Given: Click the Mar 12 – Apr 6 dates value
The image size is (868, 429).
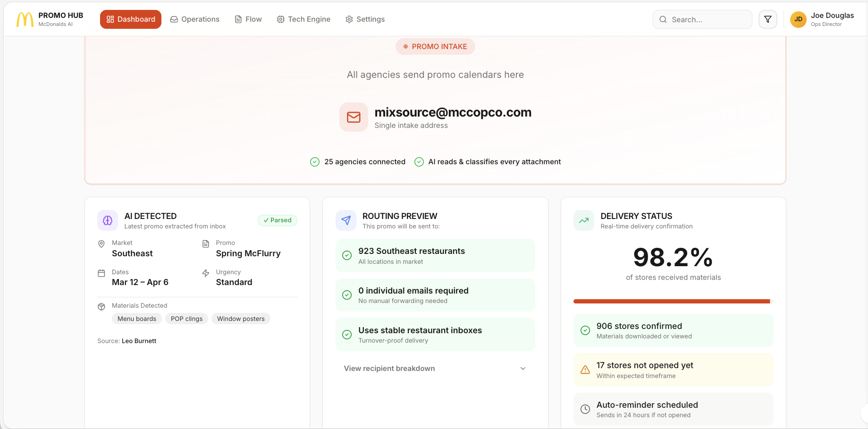Looking at the screenshot, I should pyautogui.click(x=140, y=282).
